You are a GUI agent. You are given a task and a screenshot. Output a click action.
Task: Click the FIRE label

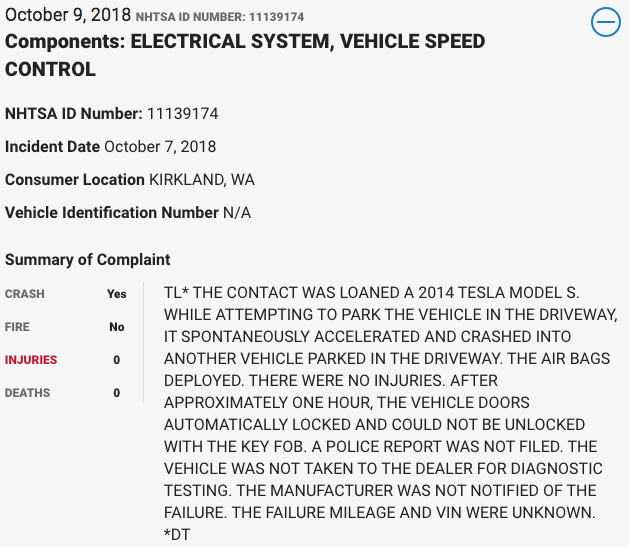18,327
